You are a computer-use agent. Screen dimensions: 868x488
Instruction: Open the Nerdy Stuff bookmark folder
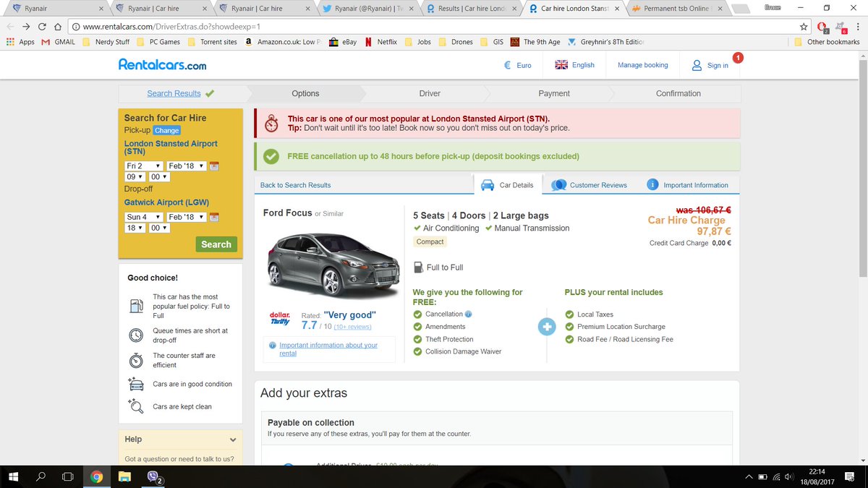point(106,42)
